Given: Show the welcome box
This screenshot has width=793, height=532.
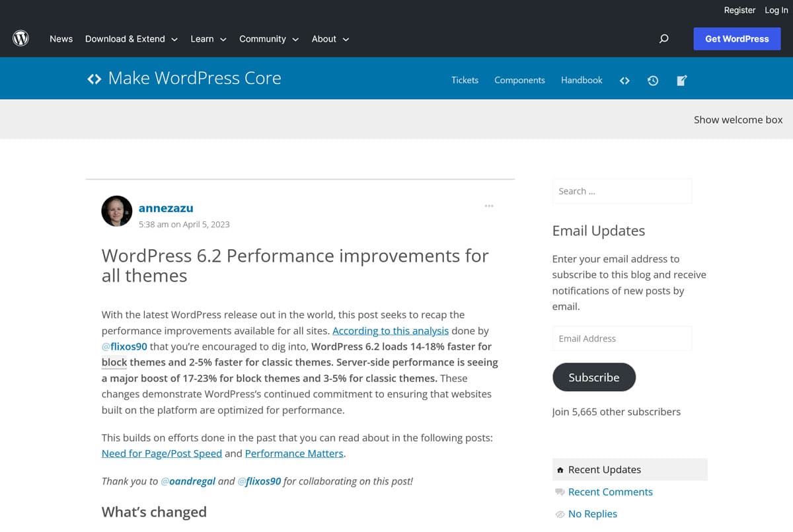Looking at the screenshot, I should point(737,120).
